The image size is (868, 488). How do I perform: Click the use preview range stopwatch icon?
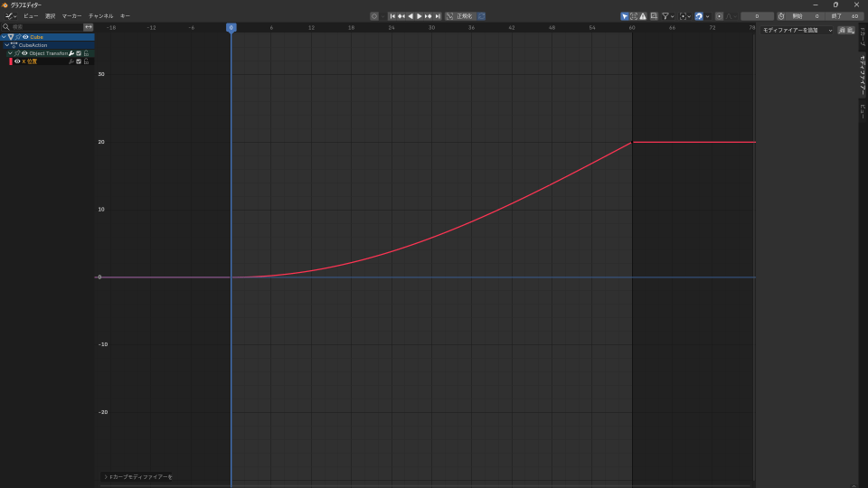(781, 16)
